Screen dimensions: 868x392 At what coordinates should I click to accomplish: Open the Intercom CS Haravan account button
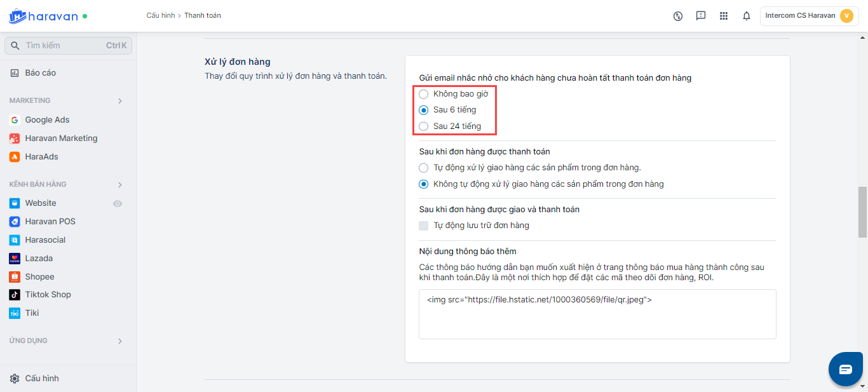[809, 16]
